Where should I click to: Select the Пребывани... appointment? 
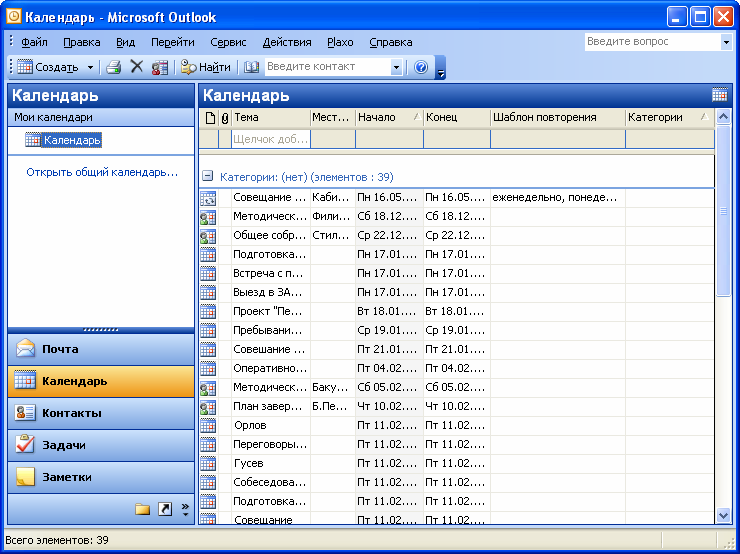point(456,330)
